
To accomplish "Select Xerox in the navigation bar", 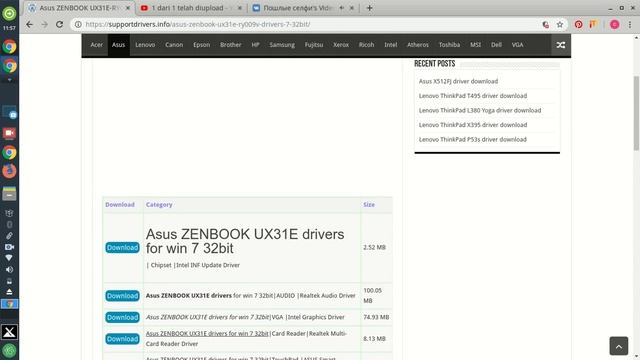I will [341, 45].
